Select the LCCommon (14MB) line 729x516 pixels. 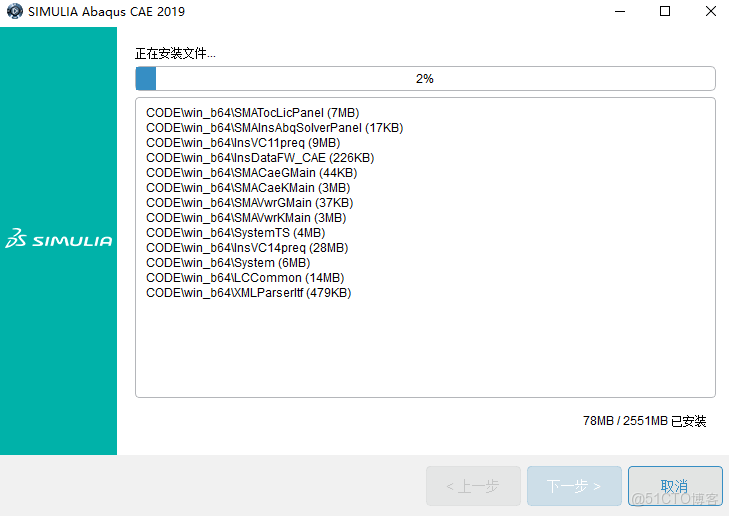[245, 278]
